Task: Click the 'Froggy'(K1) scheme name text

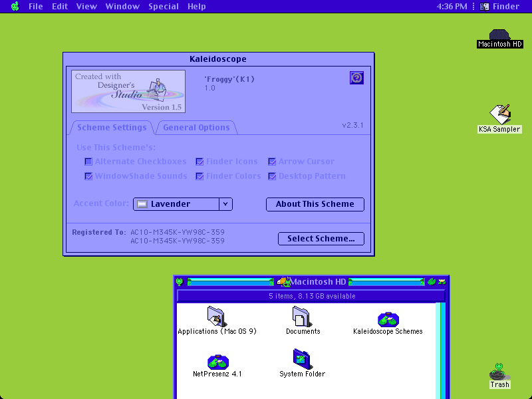Action: (229, 79)
